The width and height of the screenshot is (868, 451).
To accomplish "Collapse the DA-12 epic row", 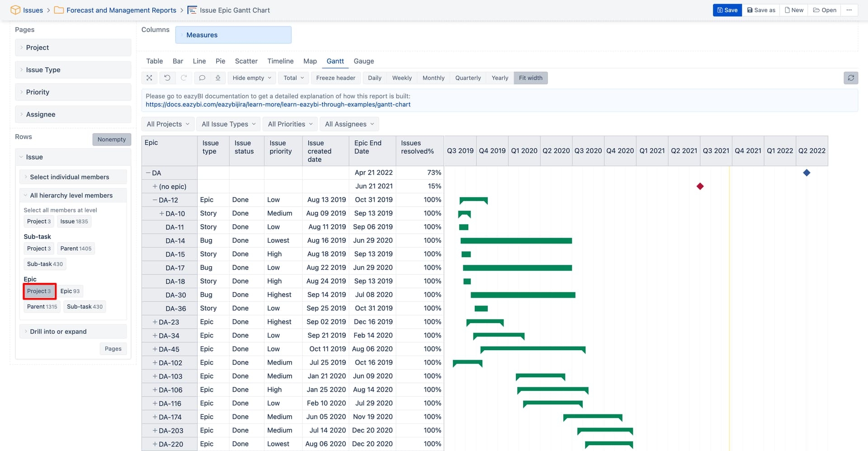I will click(155, 200).
